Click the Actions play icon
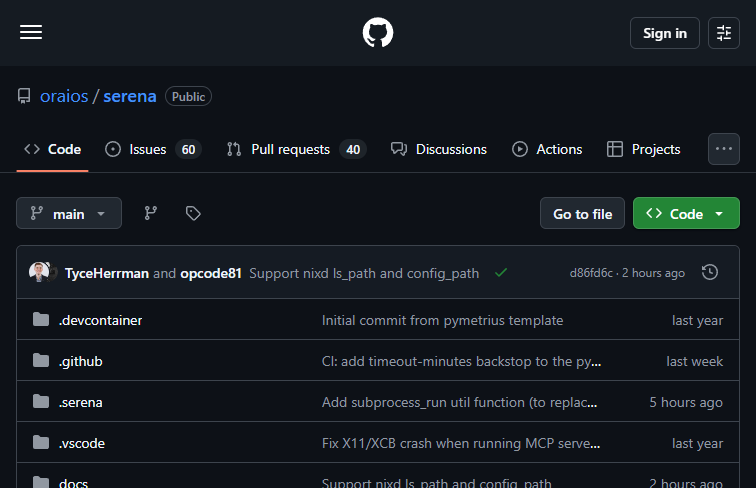This screenshot has height=488, width=756. [x=520, y=149]
